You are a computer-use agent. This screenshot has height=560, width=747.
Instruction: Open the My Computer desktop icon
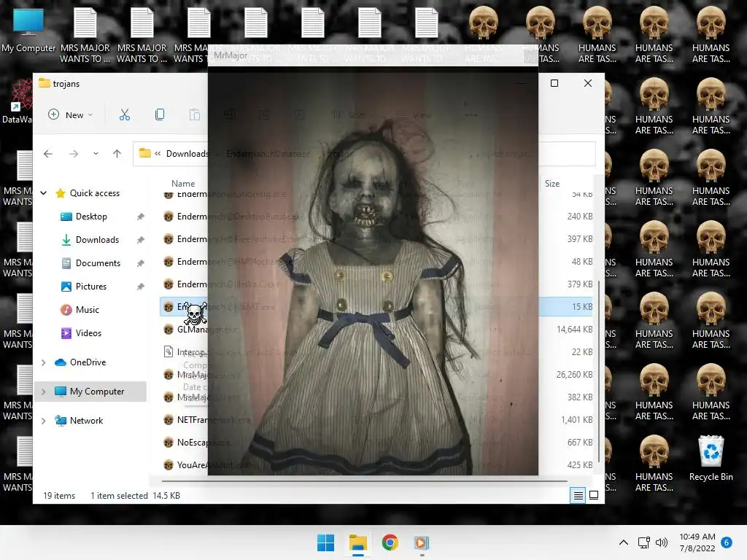[x=28, y=31]
